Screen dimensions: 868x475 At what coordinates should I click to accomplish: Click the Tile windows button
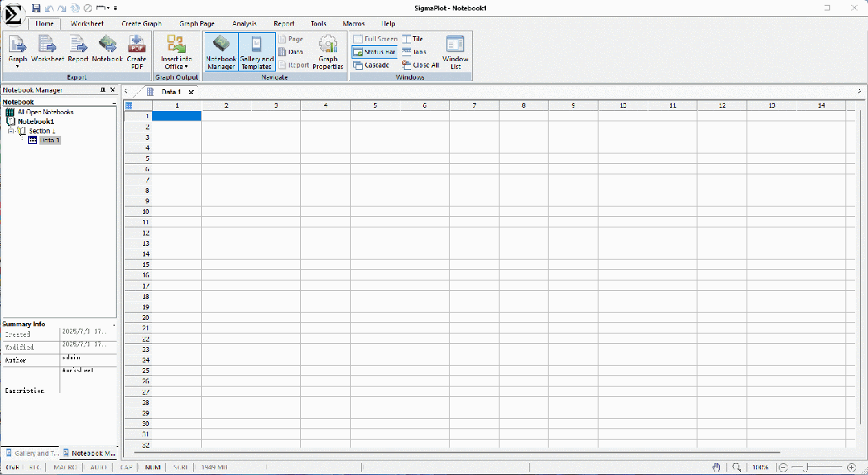pos(413,39)
